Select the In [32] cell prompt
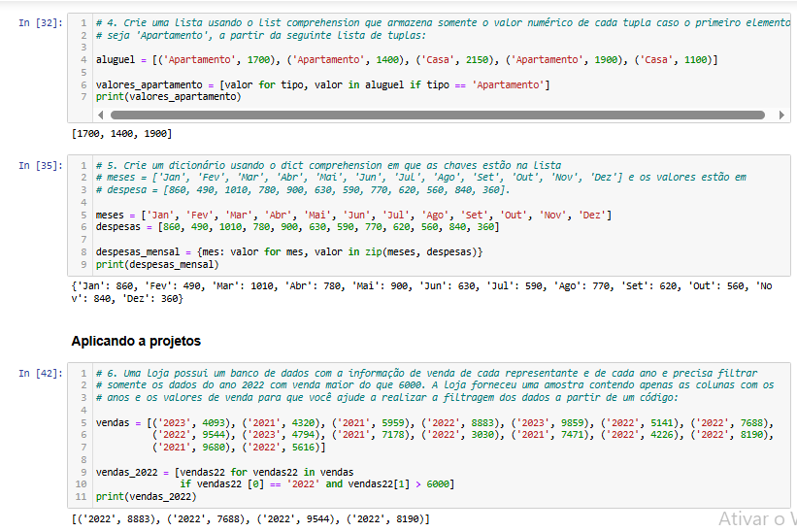This screenshot has height=532, width=797. [41, 23]
